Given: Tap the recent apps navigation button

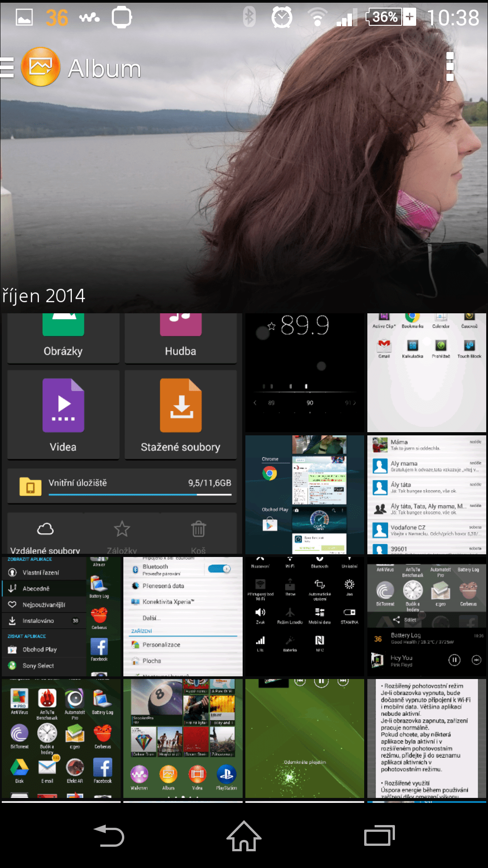Looking at the screenshot, I should (x=380, y=835).
